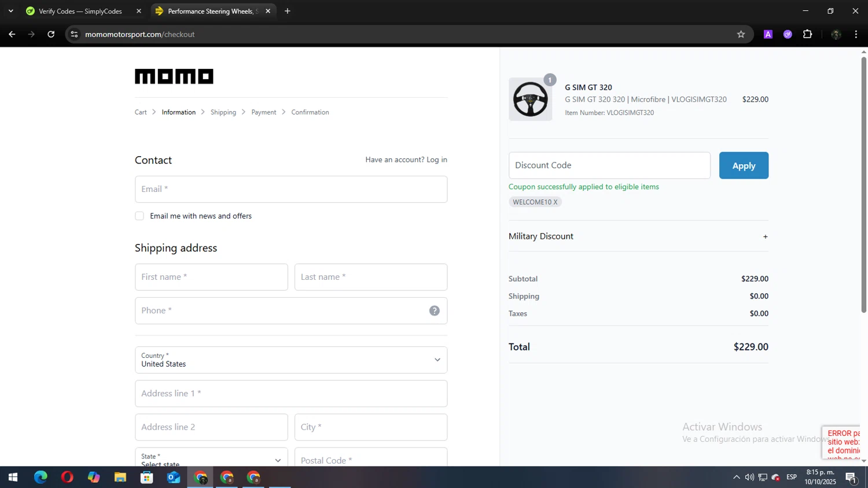Apply the discount code

pyautogui.click(x=744, y=165)
